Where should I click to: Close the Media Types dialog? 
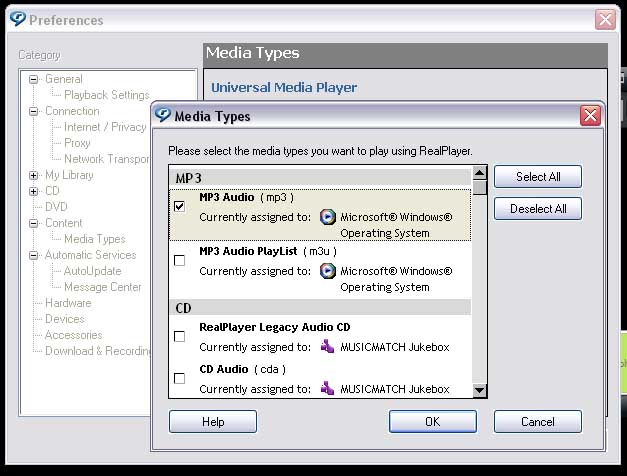coord(590,116)
